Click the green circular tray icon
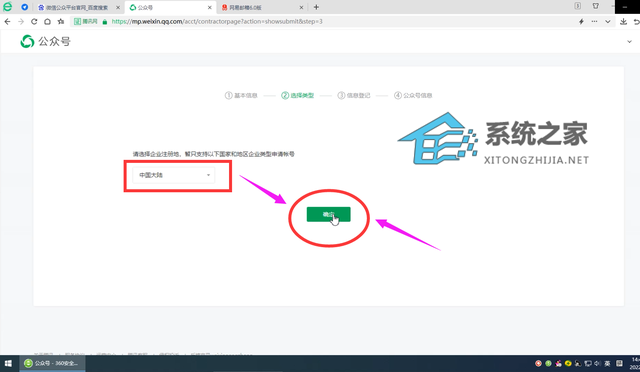This screenshot has width=640, height=372. coord(548,363)
